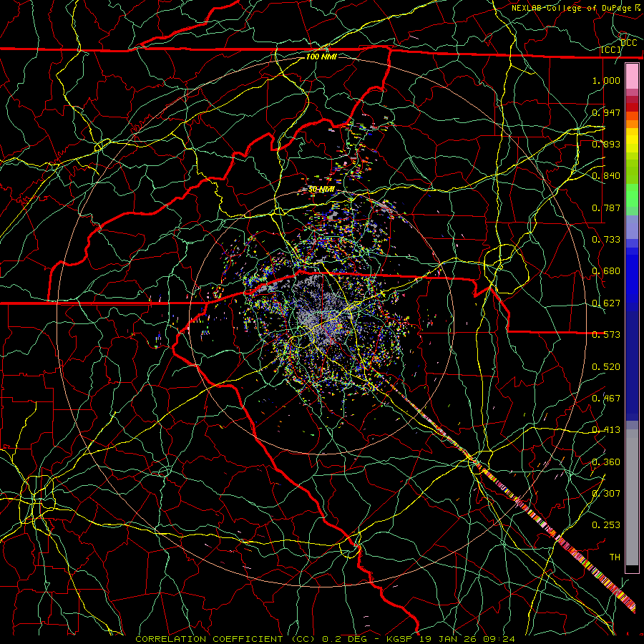Click the 0.360 legend value
The height and width of the screenshot is (644, 644).
606,462
